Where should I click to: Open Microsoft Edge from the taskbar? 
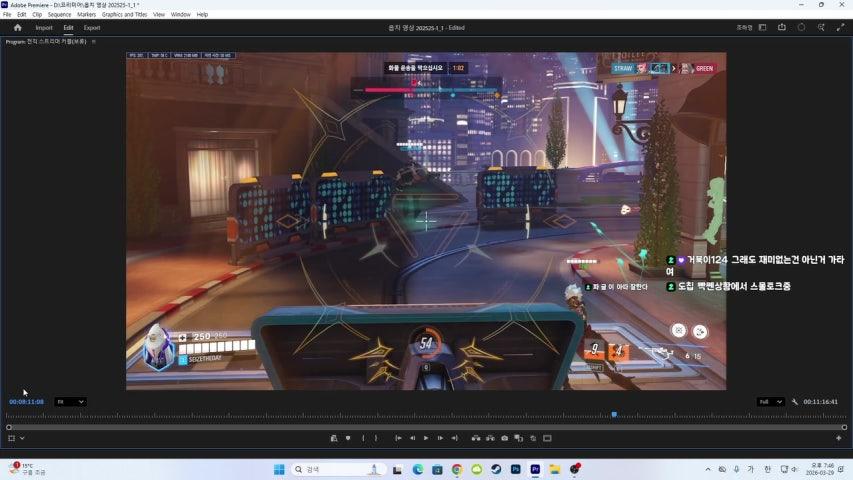pyautogui.click(x=418, y=469)
